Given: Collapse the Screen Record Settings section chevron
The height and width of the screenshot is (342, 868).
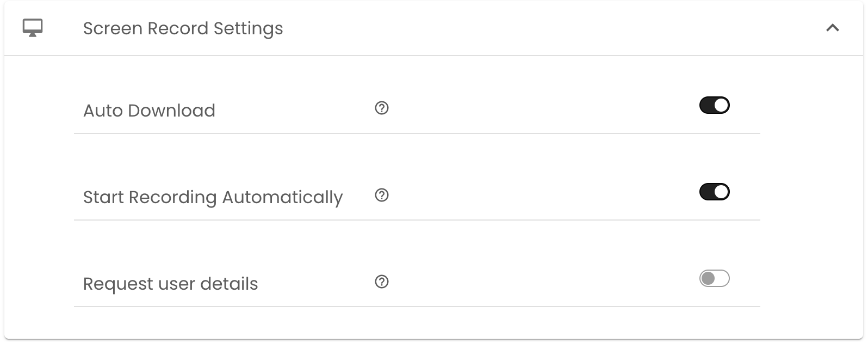Looking at the screenshot, I should tap(832, 28).
